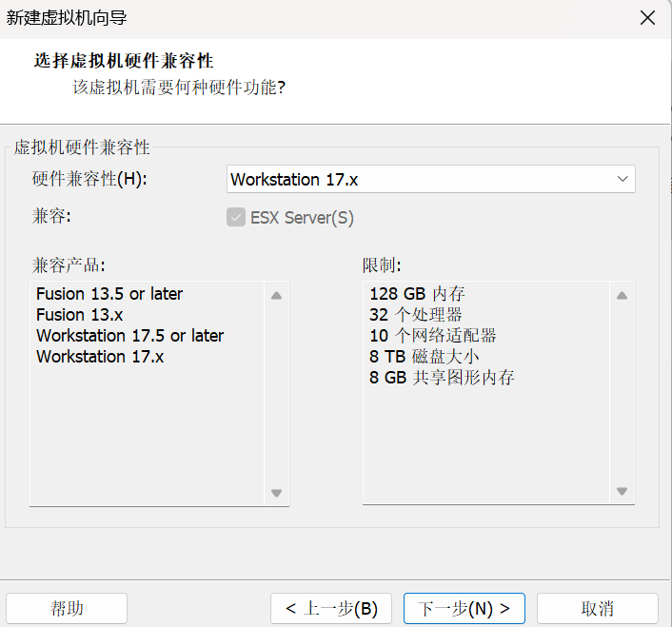This screenshot has width=672, height=627.
Task: Click the 128 GB 内存 limit row
Action: click(x=417, y=294)
